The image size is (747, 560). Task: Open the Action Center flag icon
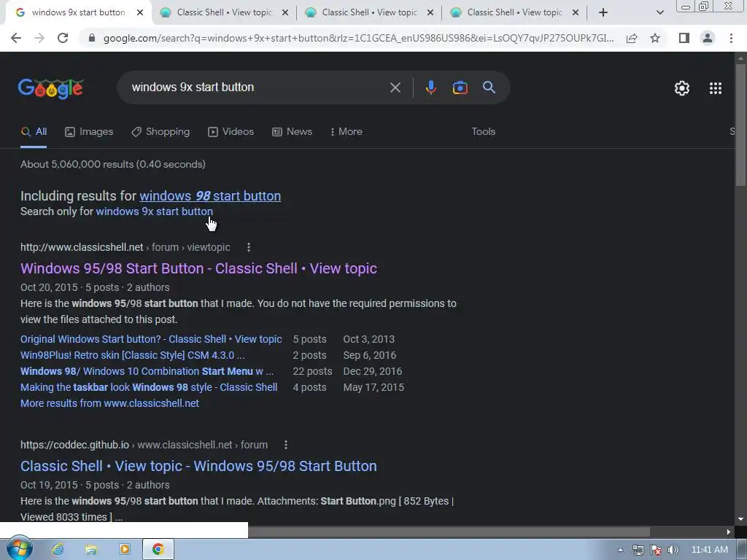(x=656, y=550)
